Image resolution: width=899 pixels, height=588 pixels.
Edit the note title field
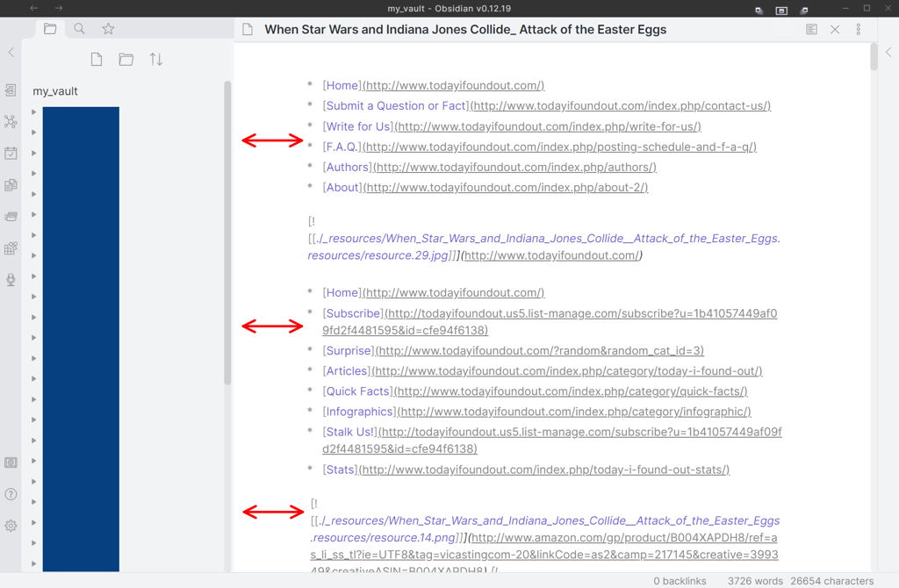point(465,30)
